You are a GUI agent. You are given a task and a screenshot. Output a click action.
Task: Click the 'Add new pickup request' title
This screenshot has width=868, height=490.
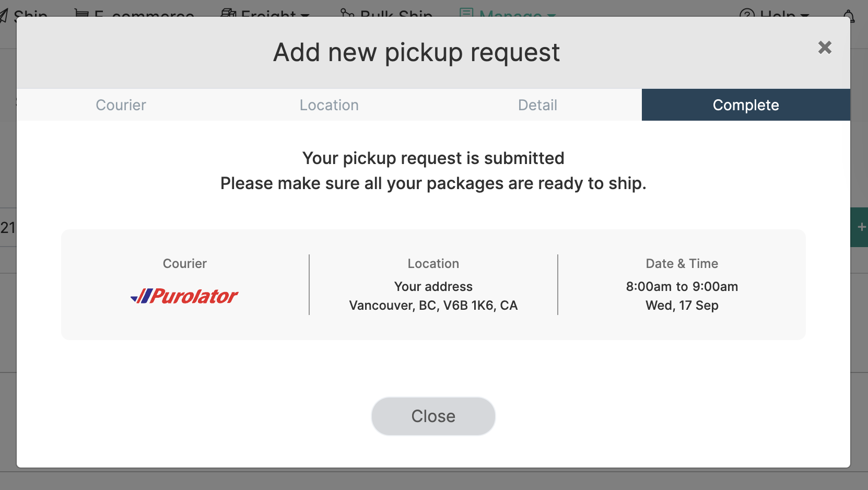coord(416,53)
